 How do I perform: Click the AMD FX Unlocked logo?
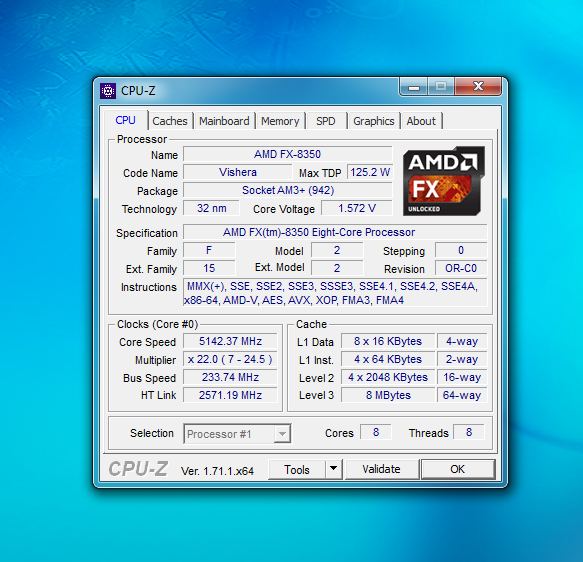pos(444,181)
